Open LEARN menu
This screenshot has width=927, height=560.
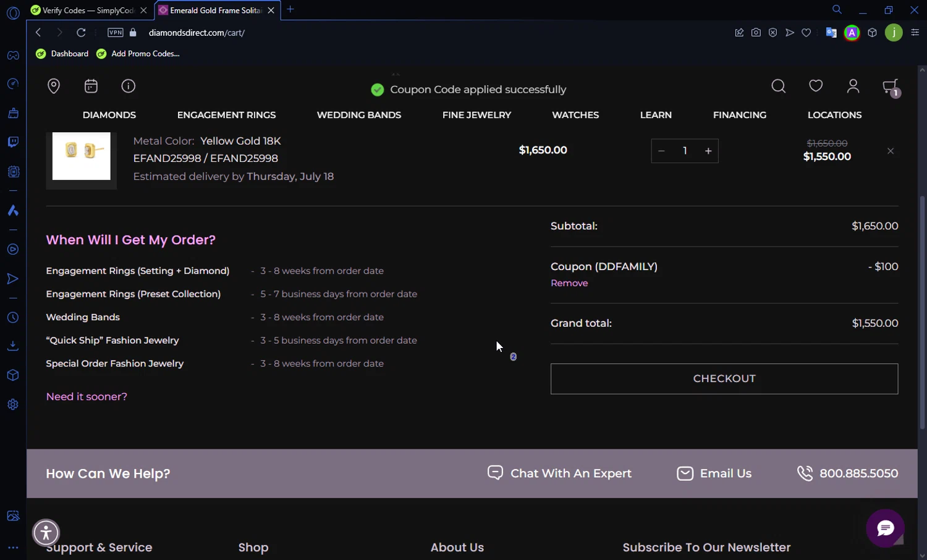[x=656, y=115]
